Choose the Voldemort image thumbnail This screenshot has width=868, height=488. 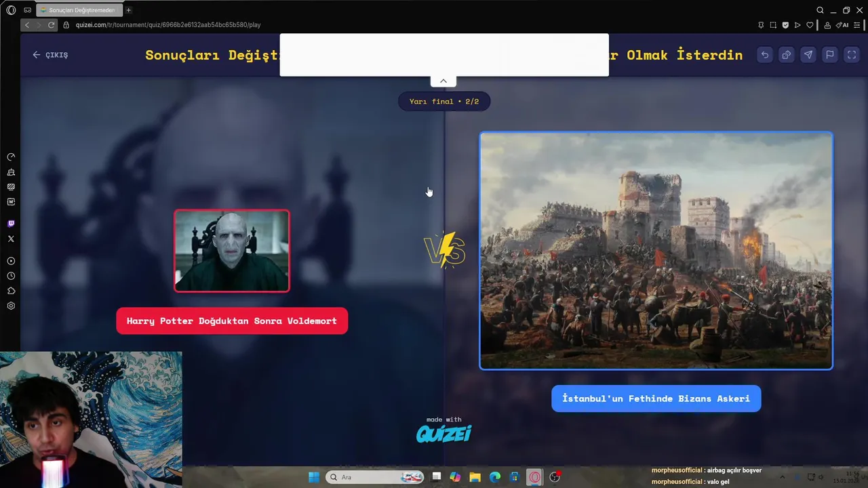[232, 251]
